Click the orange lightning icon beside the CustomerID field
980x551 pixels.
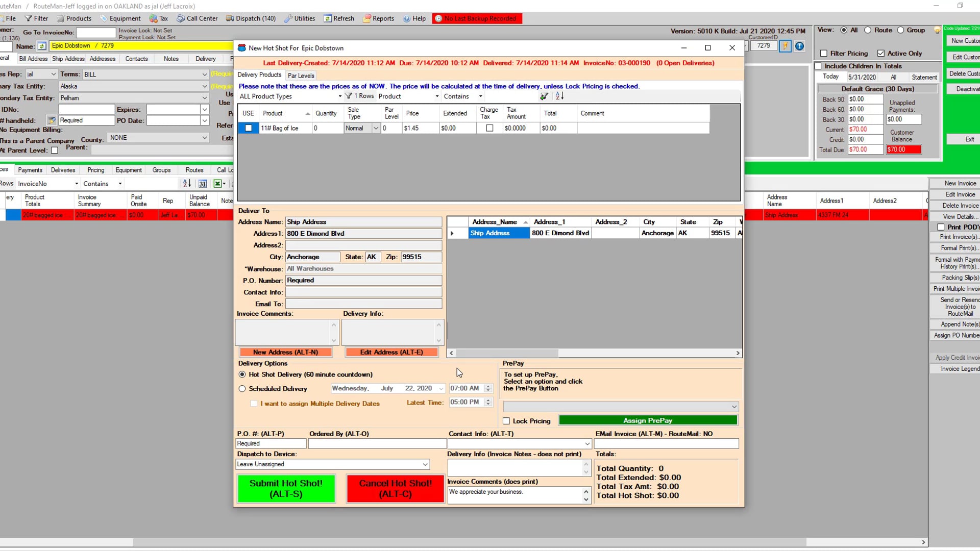click(x=785, y=46)
